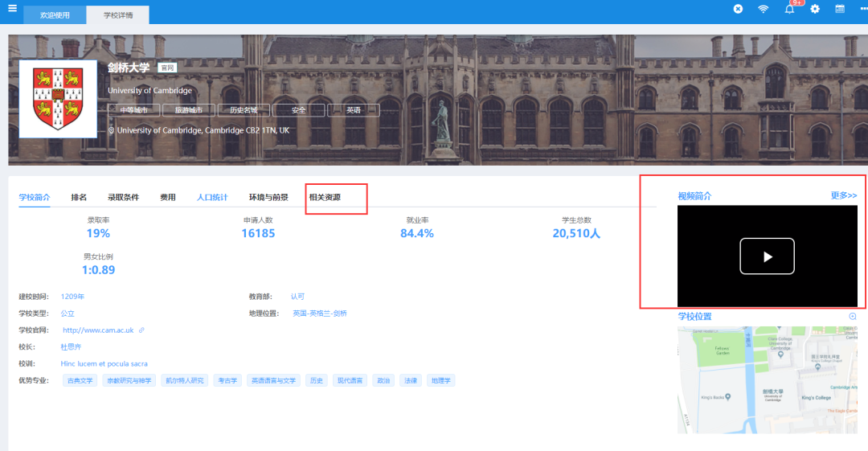Open settings gear icon

(x=815, y=9)
